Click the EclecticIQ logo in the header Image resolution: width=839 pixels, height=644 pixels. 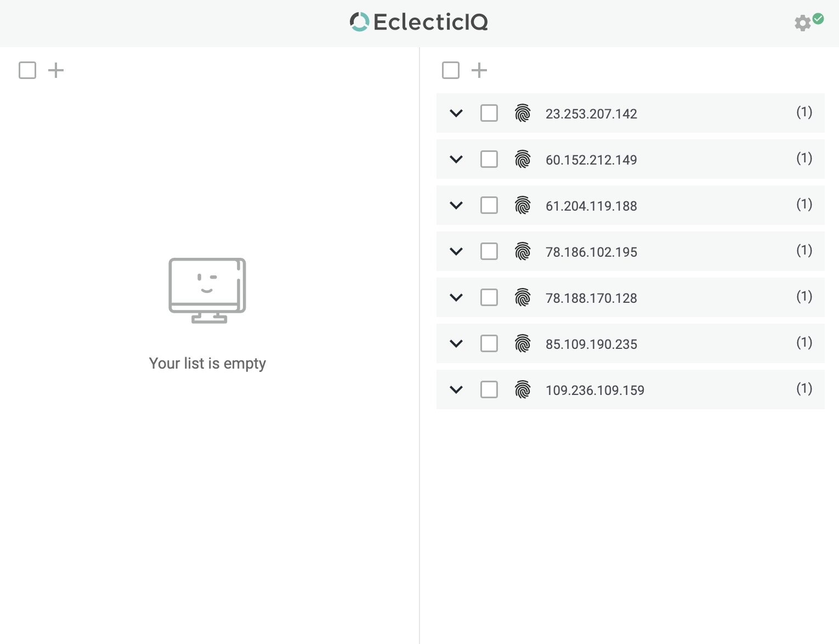coord(418,22)
